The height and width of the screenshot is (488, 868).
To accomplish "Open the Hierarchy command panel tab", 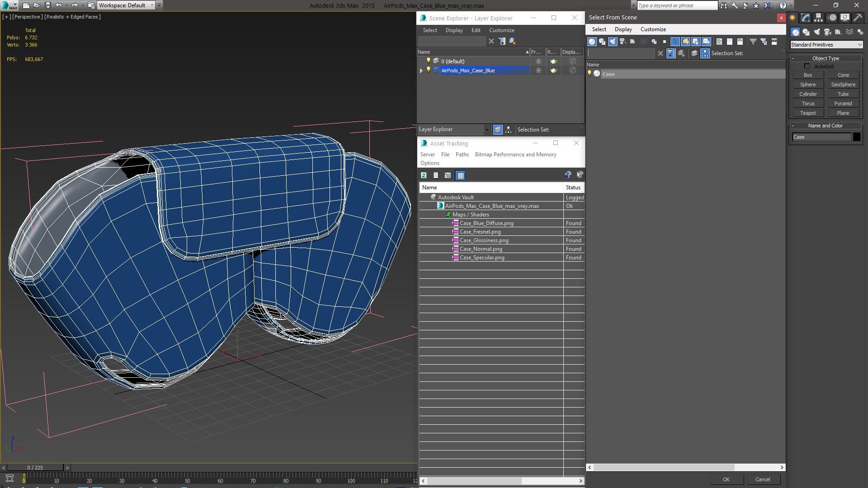I will 818,18.
